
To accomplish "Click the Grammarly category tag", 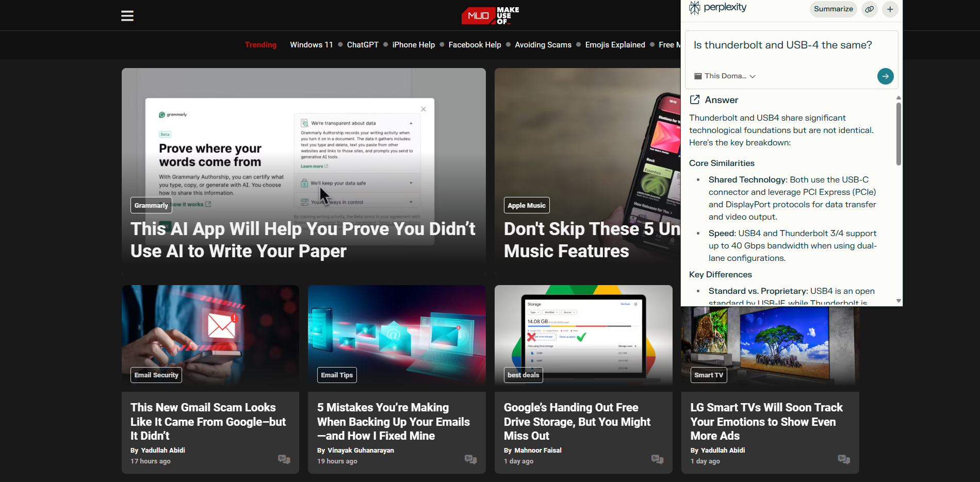I will [x=151, y=205].
